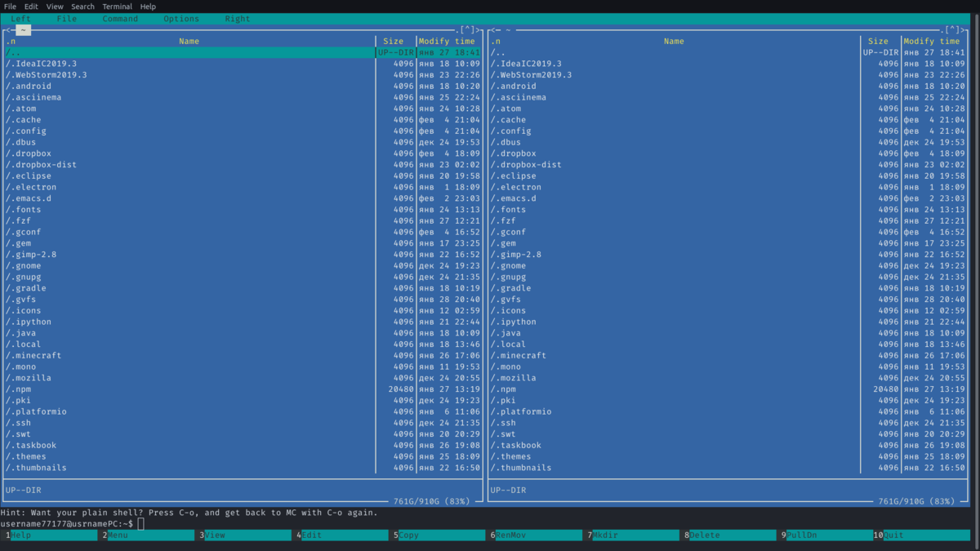Open the Left menu in Midnight Commander
The height and width of the screenshot is (551, 980).
[21, 19]
